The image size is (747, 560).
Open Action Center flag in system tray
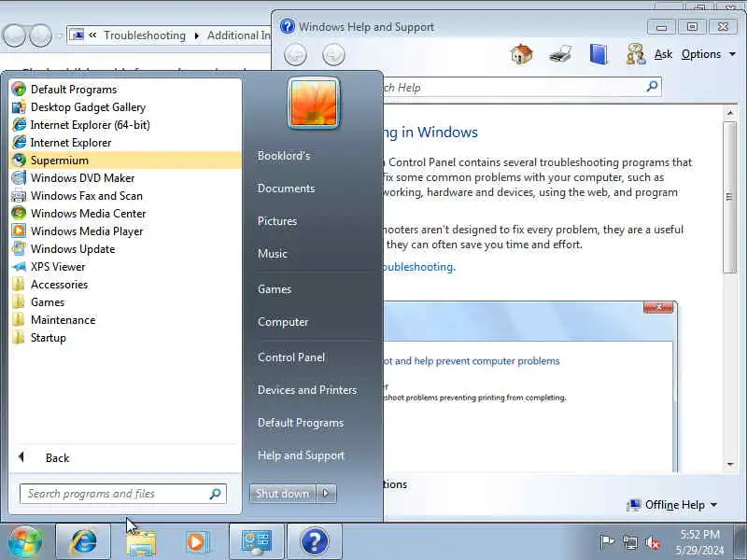[x=606, y=542]
